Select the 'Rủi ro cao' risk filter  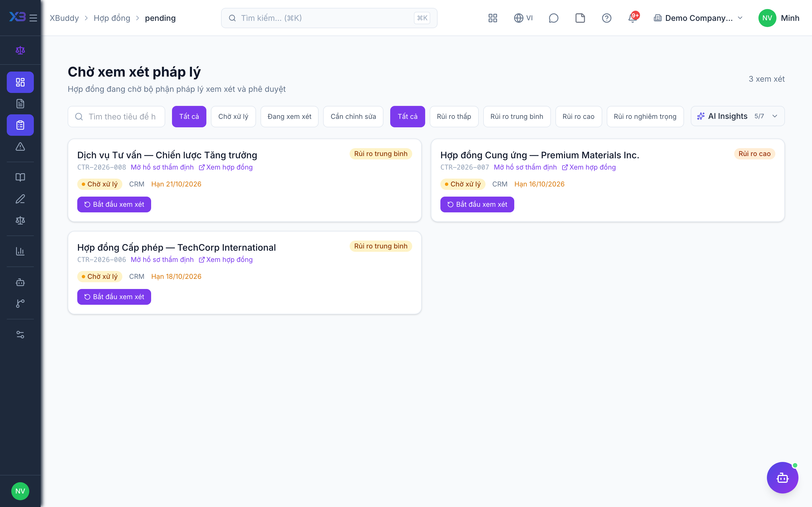[579, 116]
